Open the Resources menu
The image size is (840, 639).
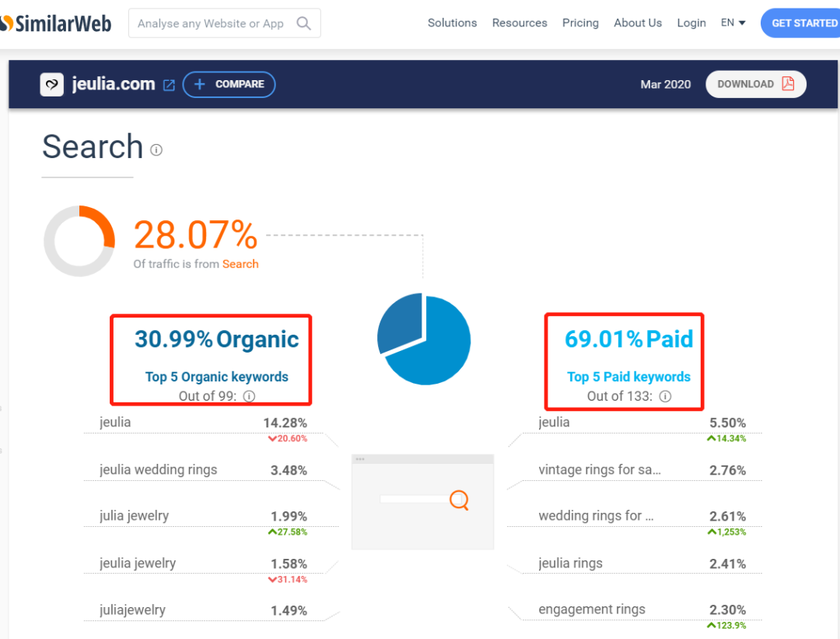coord(520,23)
